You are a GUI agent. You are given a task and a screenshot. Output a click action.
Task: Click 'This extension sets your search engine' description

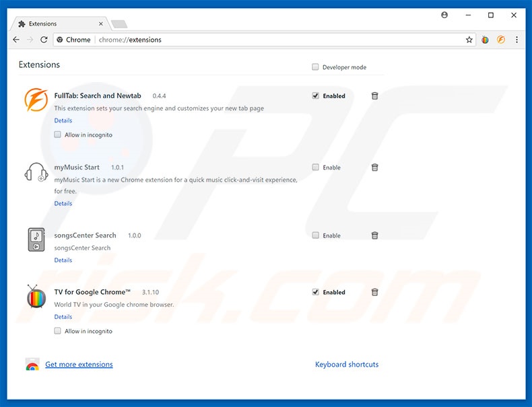point(159,108)
